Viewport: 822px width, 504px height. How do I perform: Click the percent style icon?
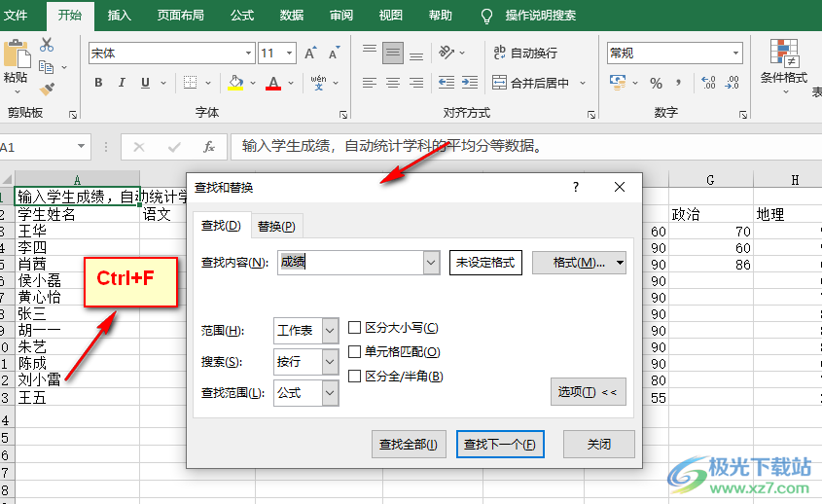[656, 83]
